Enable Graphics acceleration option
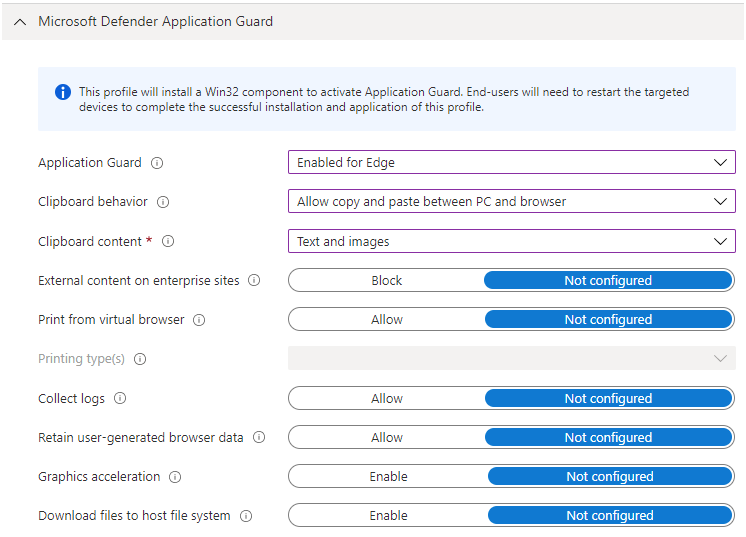The height and width of the screenshot is (537, 746). (388, 477)
